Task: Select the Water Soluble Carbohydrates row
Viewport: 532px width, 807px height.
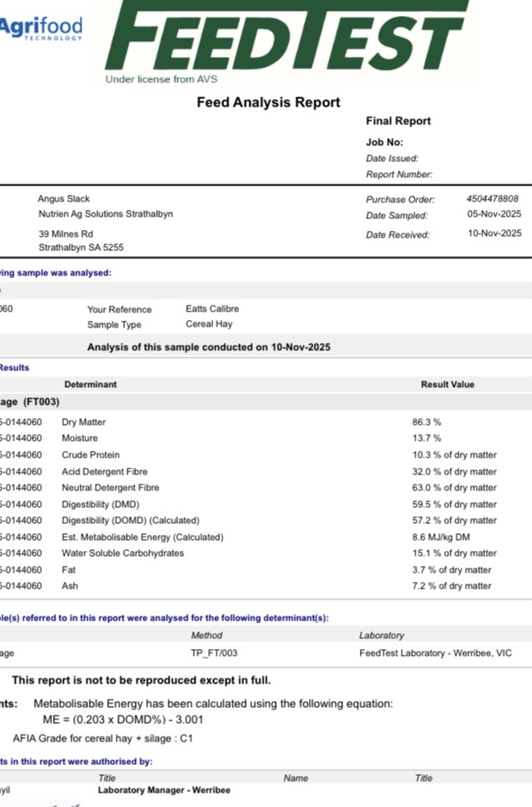Action: [x=123, y=553]
